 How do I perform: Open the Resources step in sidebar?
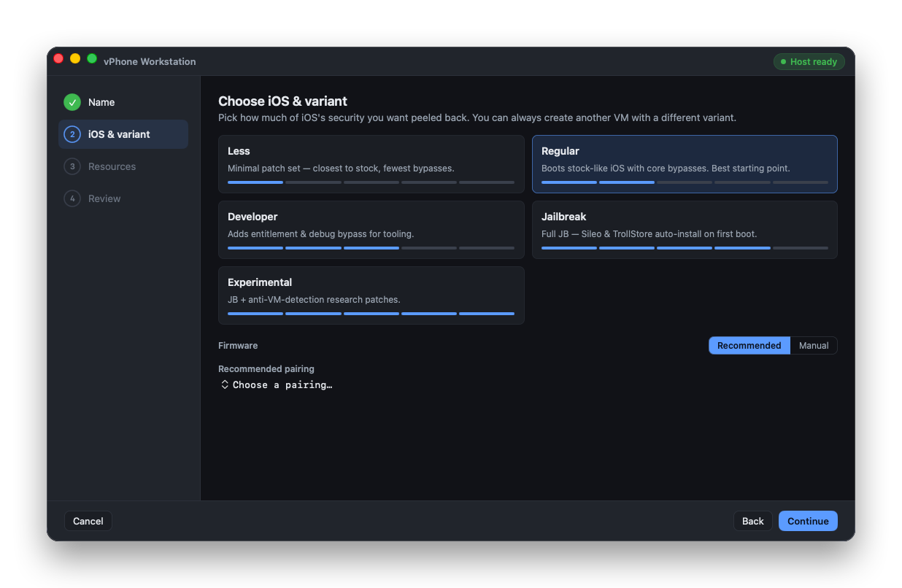(x=123, y=166)
